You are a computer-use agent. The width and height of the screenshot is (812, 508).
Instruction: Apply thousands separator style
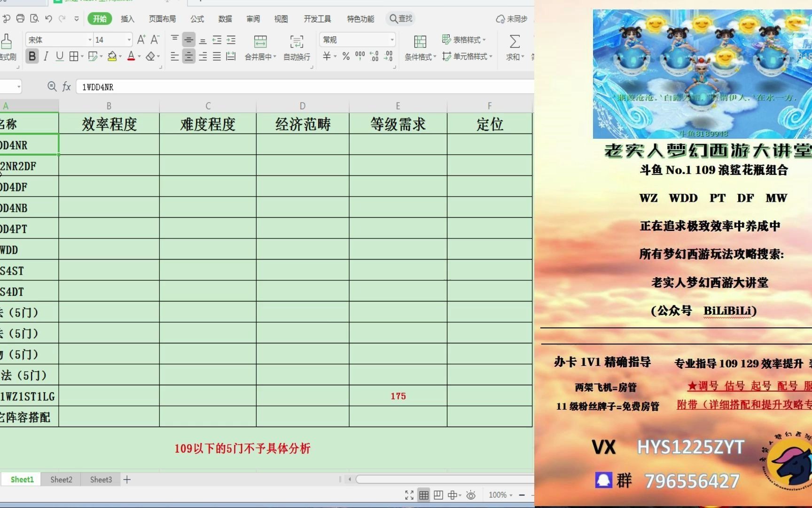coord(360,56)
